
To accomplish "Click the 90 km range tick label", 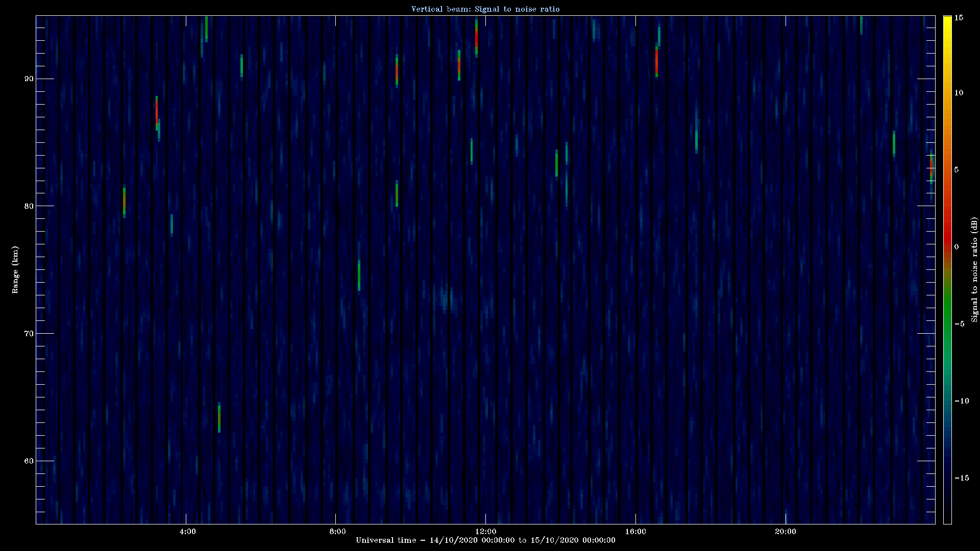I will coord(29,79).
